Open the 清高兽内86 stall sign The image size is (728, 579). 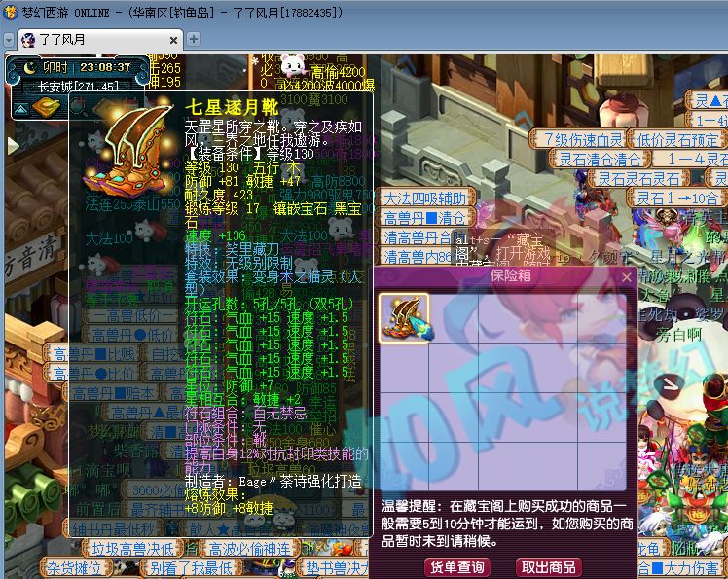[416, 256]
